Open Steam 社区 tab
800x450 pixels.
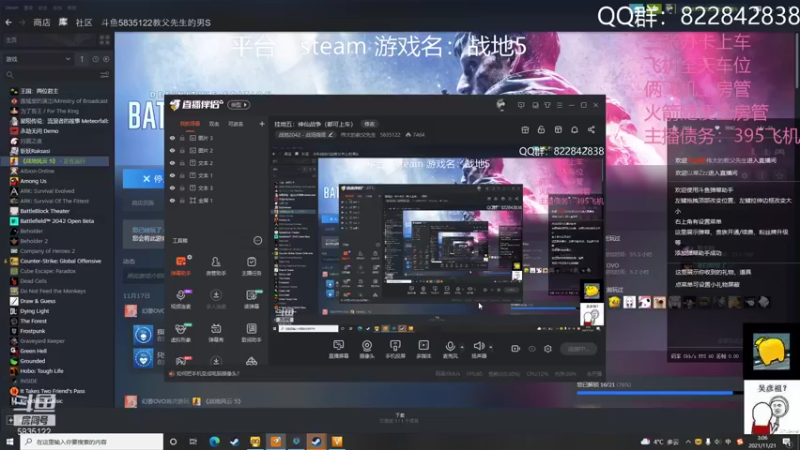coord(84,22)
